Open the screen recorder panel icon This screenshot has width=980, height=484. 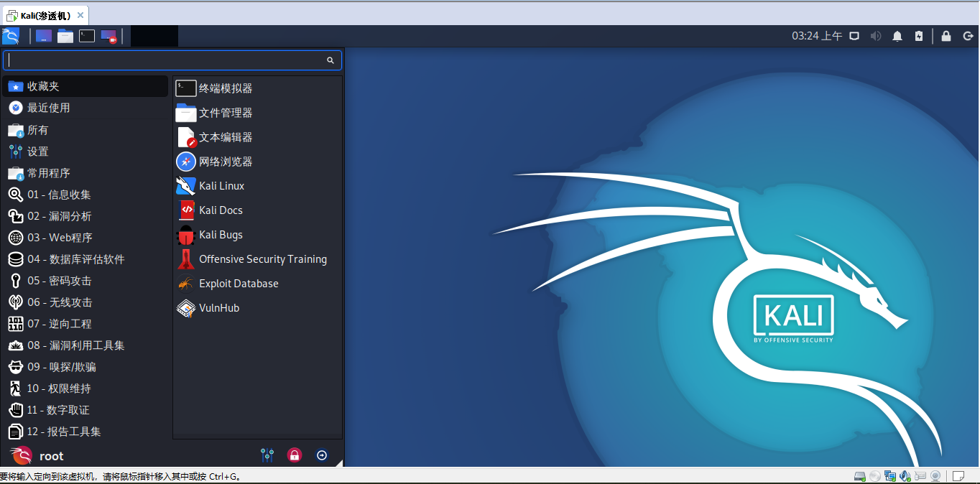click(108, 36)
